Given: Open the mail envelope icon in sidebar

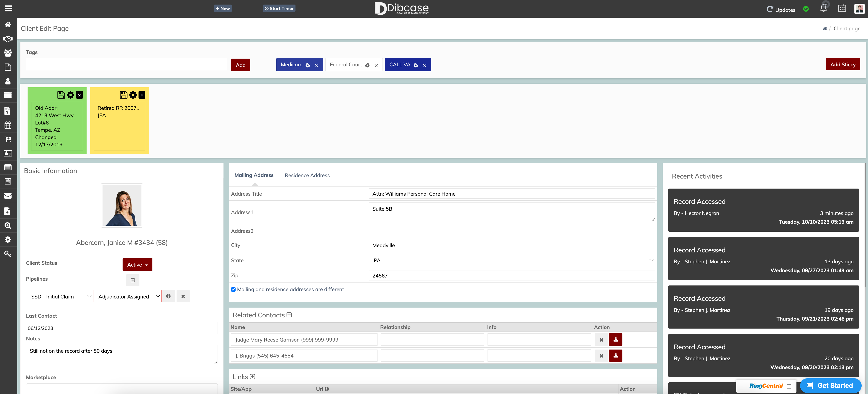Looking at the screenshot, I should [8, 196].
